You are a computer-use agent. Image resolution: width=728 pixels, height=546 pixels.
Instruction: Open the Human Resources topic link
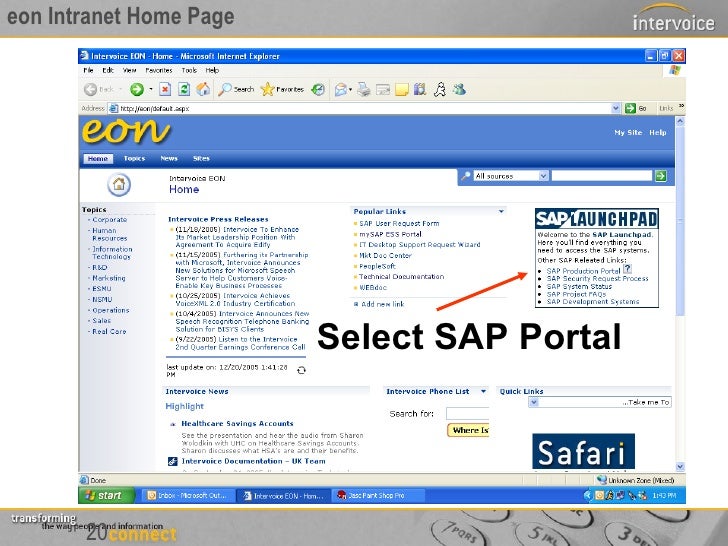pyautogui.click(x=110, y=234)
